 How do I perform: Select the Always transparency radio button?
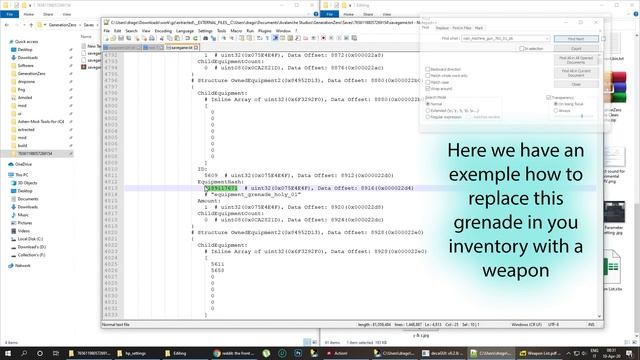point(556,111)
